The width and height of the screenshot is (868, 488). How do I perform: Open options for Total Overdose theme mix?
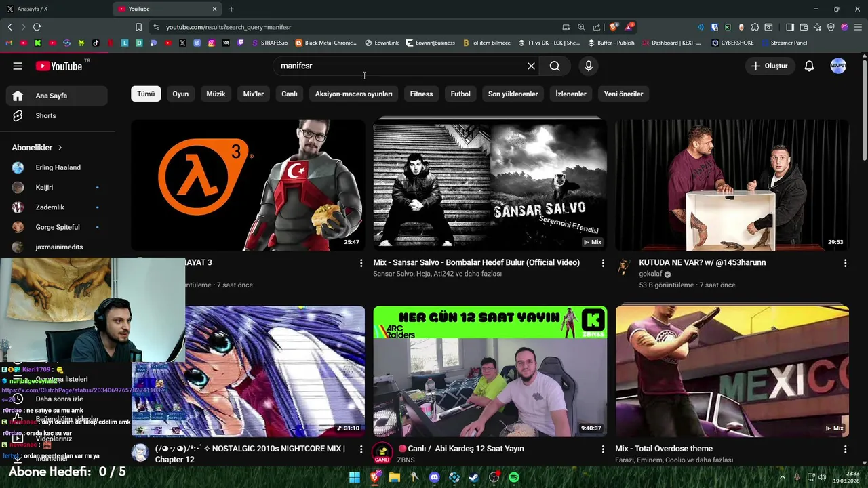(x=845, y=449)
